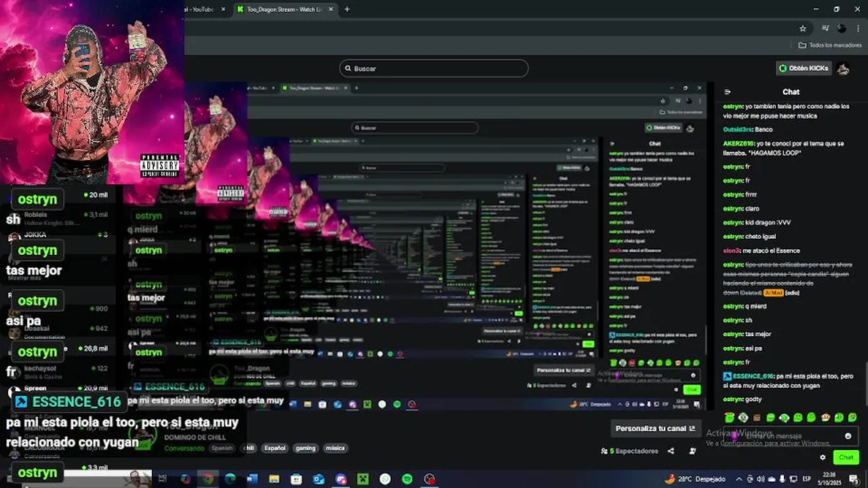
Task: Open Outlook from the taskbar
Action: (x=319, y=479)
